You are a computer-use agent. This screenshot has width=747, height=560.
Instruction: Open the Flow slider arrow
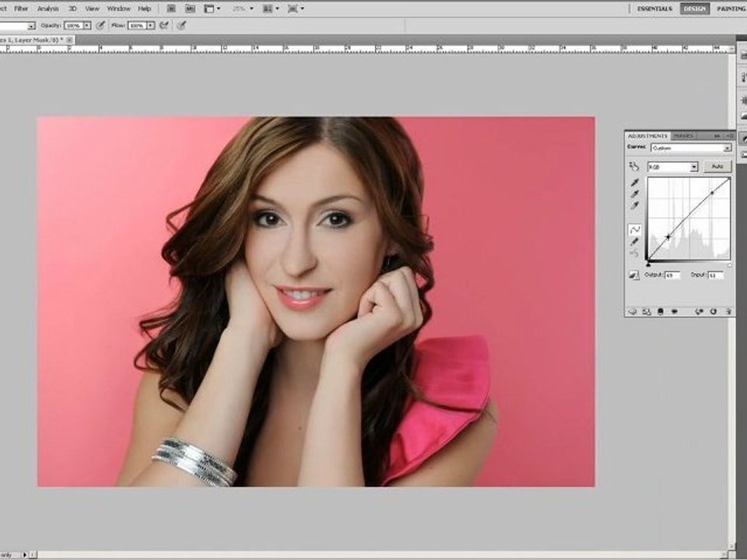[x=151, y=26]
